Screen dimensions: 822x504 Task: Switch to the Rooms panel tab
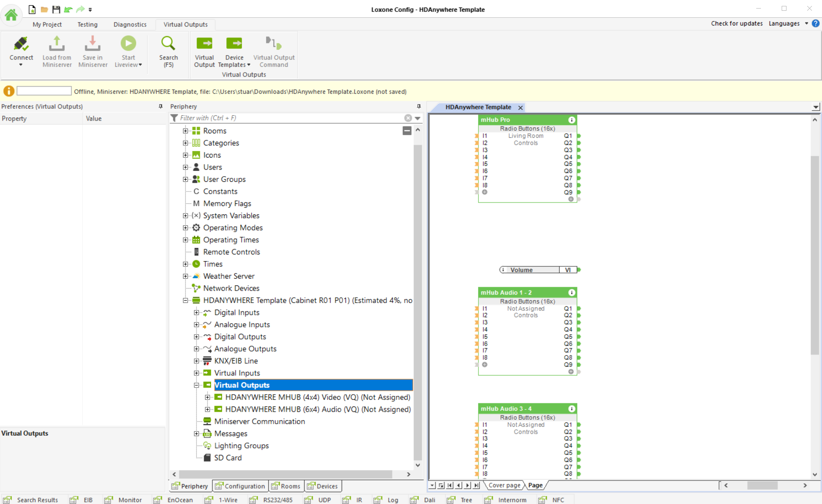point(286,486)
